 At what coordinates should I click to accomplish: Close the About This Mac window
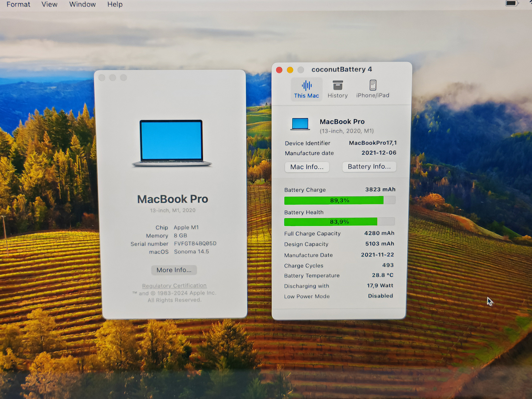coord(102,78)
